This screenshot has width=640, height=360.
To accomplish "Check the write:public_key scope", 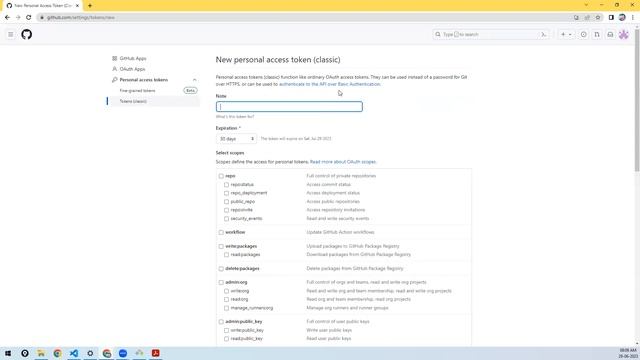I will (x=227, y=330).
